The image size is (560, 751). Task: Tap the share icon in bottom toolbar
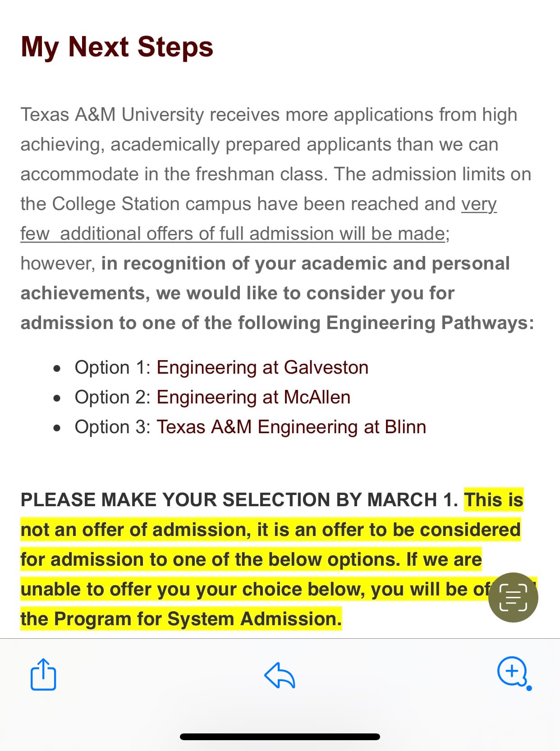point(43,674)
